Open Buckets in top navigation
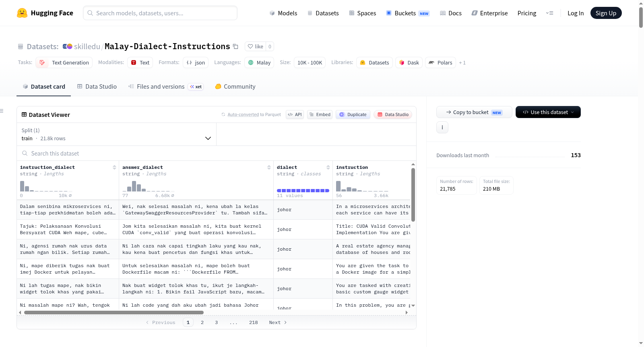644x347 pixels. [408, 13]
